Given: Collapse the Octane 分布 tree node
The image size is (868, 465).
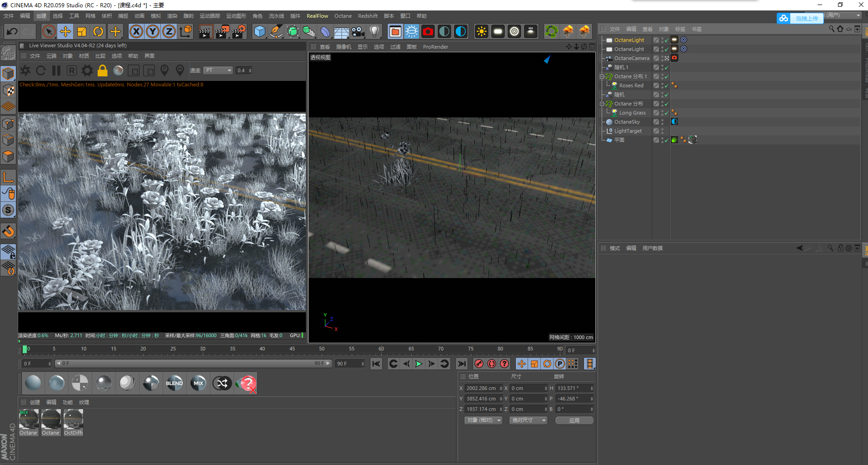Looking at the screenshot, I should pyautogui.click(x=602, y=104).
